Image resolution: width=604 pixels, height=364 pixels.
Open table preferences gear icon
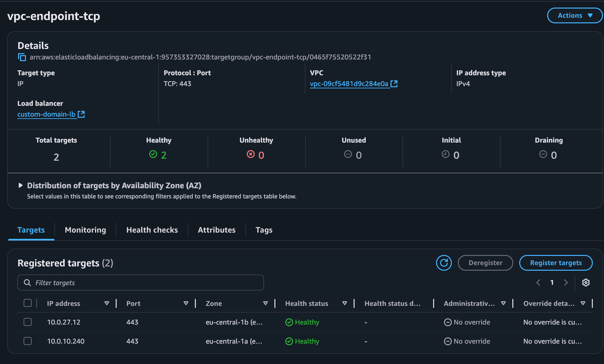586,283
